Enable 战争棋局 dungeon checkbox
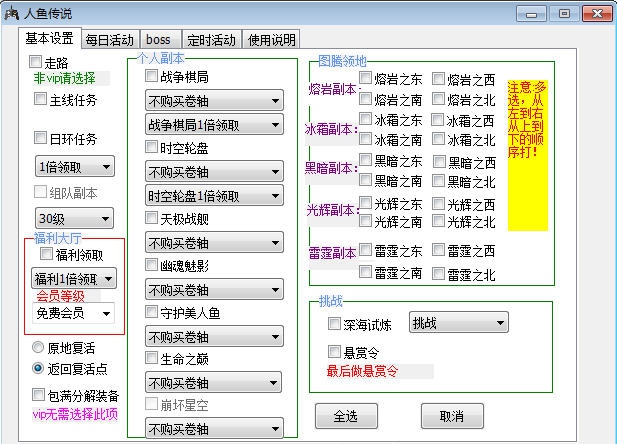Image resolution: width=617 pixels, height=444 pixels. point(152,75)
